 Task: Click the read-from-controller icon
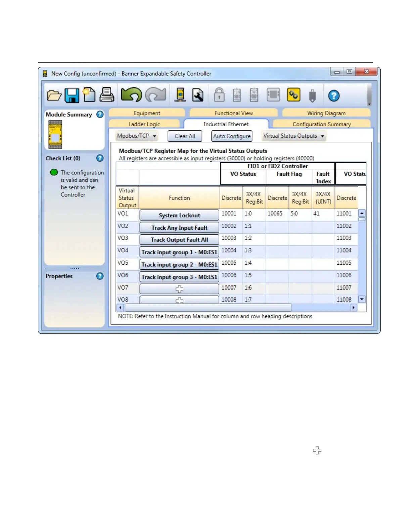click(237, 95)
